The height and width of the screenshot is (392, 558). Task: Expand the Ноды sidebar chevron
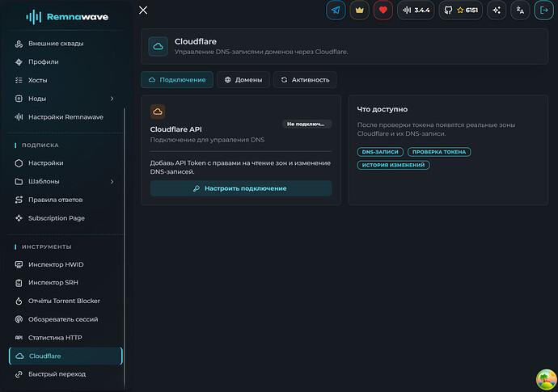click(x=112, y=99)
